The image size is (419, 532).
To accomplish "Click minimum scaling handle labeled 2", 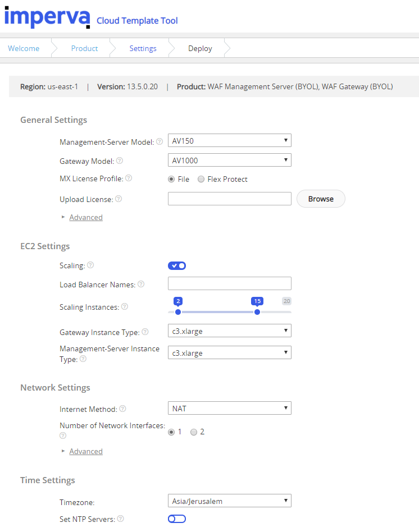I will tap(178, 312).
